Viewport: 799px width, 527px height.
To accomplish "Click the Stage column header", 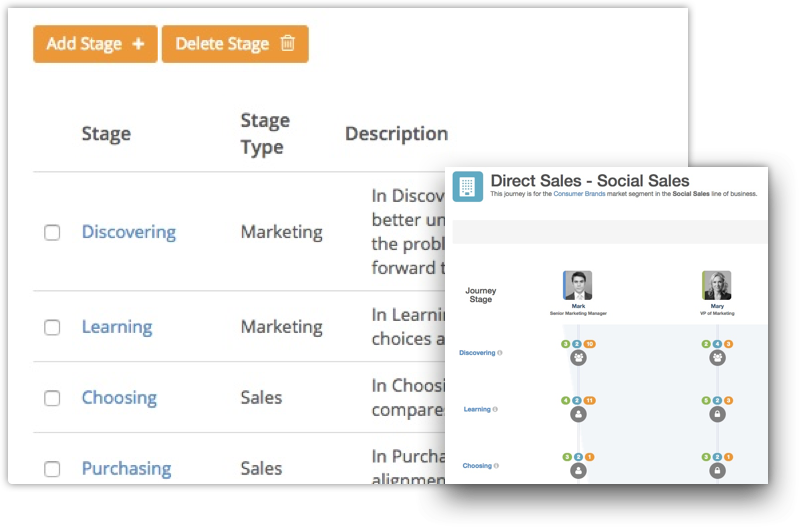I will pyautogui.click(x=106, y=134).
